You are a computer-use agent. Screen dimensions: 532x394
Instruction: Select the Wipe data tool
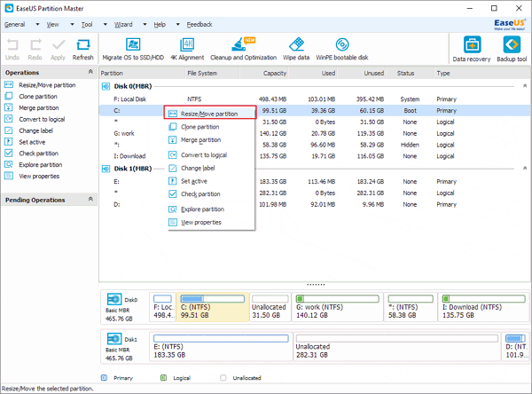pyautogui.click(x=296, y=50)
